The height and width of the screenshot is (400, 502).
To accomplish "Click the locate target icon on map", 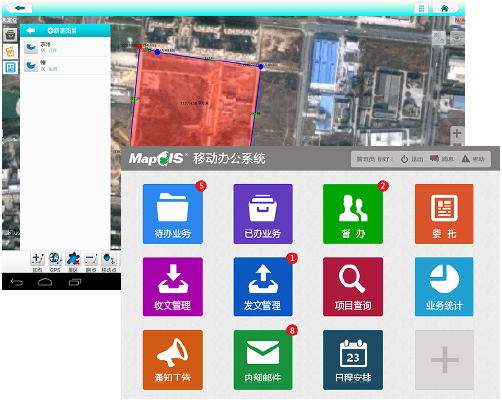I will tap(457, 38).
